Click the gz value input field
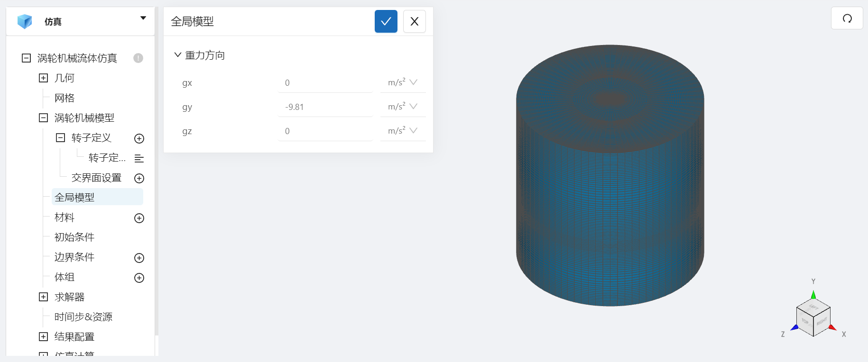The width and height of the screenshot is (868, 362). [x=325, y=131]
